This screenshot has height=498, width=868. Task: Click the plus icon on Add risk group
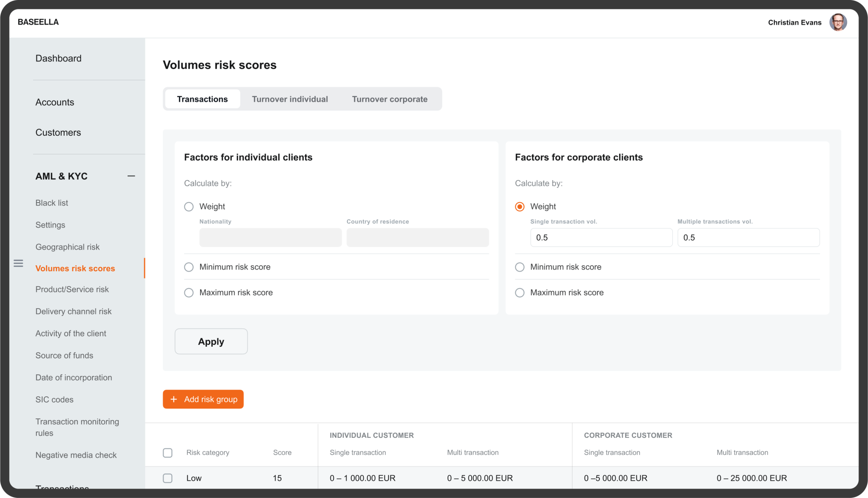[174, 399]
